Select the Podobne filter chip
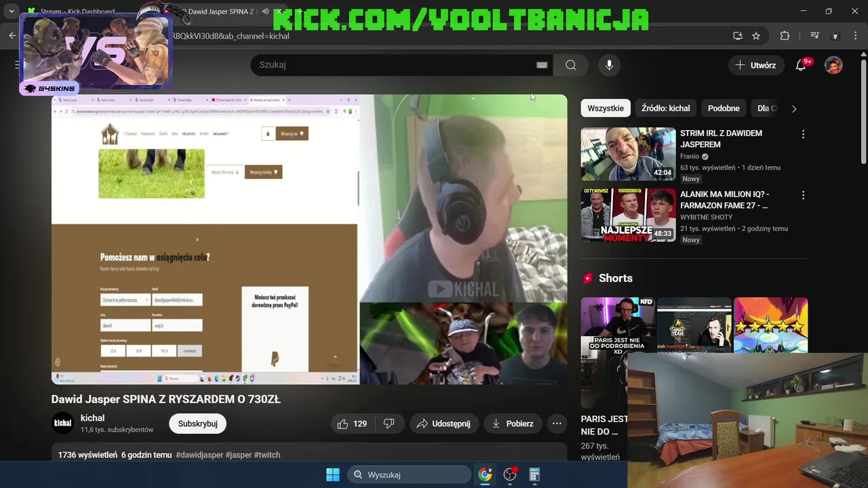The image size is (868, 488). coord(724,108)
